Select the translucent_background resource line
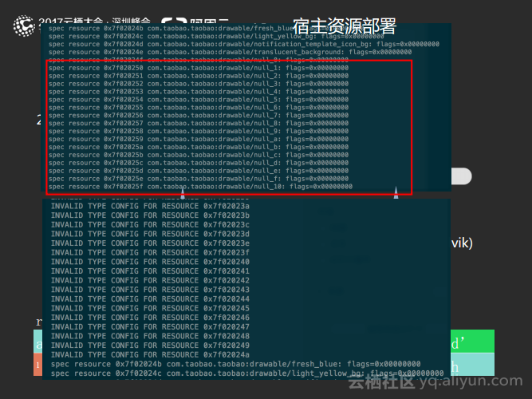 tap(230, 52)
